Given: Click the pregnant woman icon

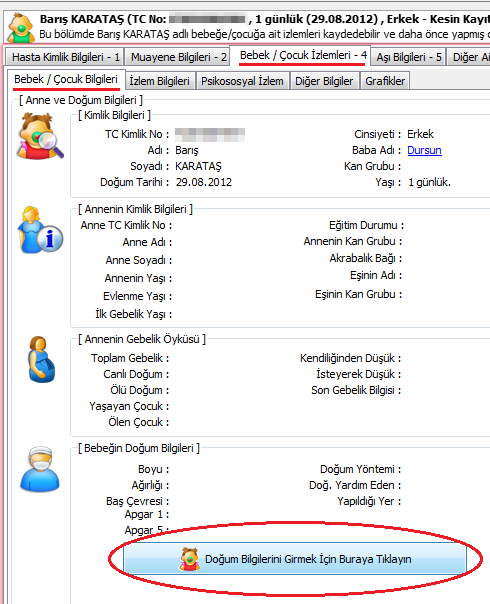Looking at the screenshot, I should pos(42,359).
